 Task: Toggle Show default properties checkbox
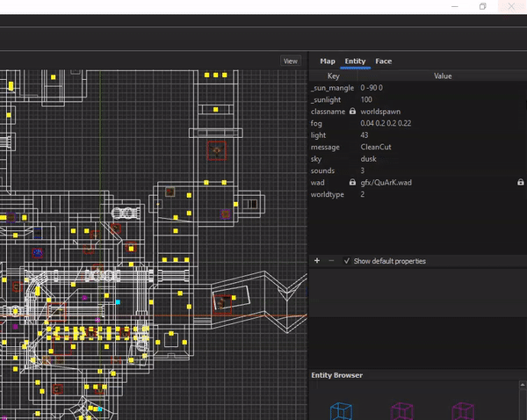347,261
